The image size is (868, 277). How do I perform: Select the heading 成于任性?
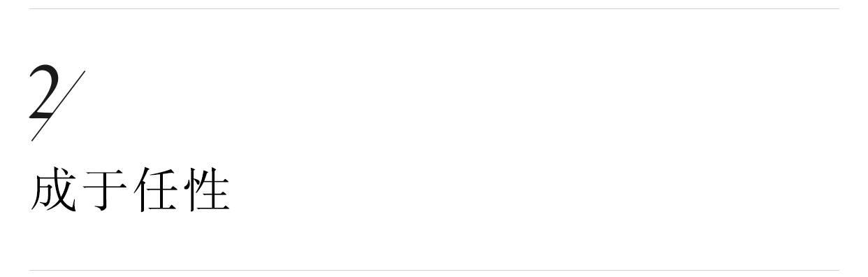click(x=130, y=189)
